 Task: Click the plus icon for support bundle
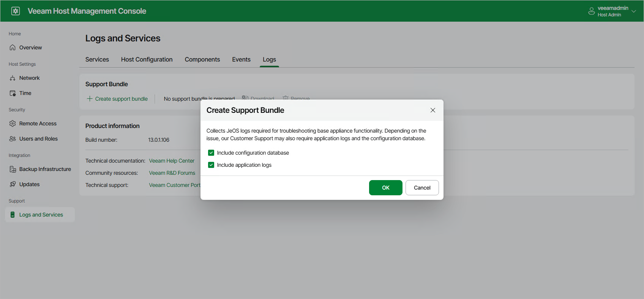(x=90, y=99)
